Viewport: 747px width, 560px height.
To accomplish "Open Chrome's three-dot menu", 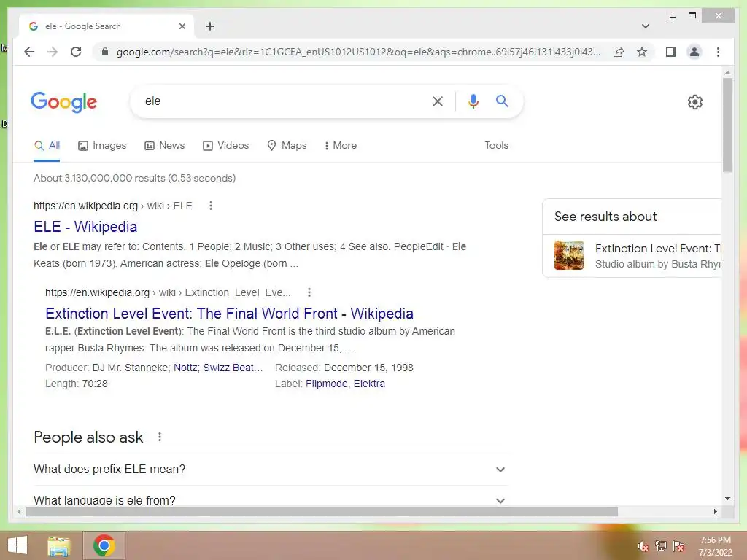I will 718,52.
